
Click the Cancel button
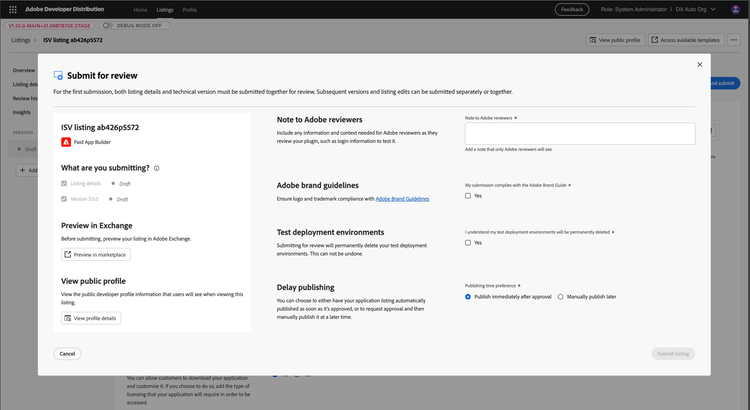[67, 354]
